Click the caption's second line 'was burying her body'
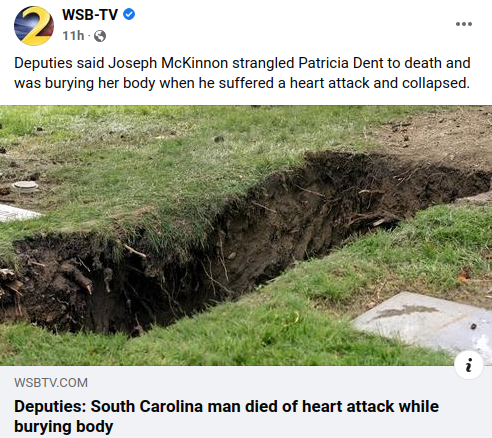The image size is (492, 438). [85, 83]
